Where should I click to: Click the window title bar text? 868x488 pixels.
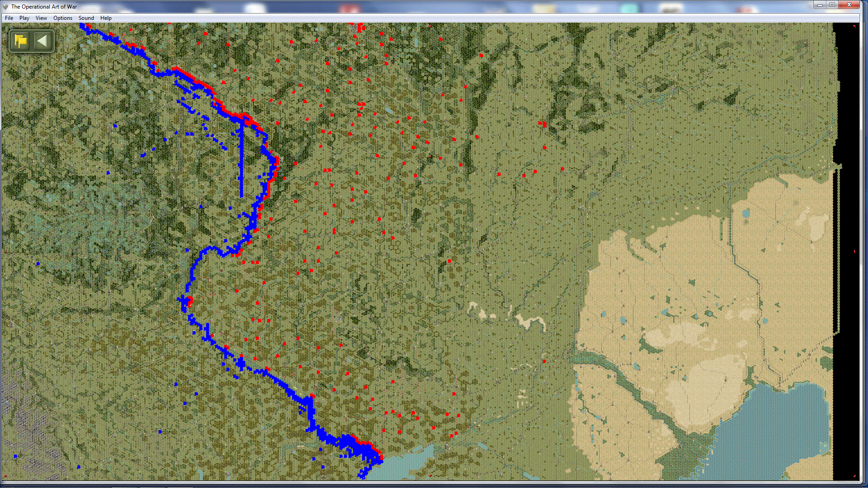coord(44,6)
